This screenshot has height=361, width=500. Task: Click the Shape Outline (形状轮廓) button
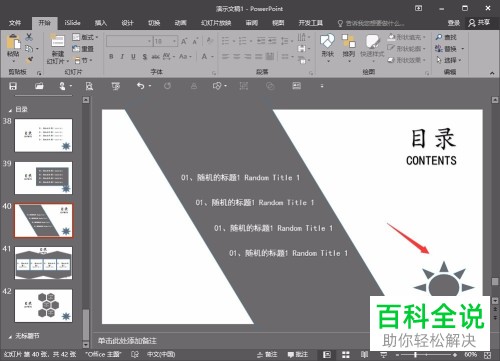pyautogui.click(x=407, y=49)
